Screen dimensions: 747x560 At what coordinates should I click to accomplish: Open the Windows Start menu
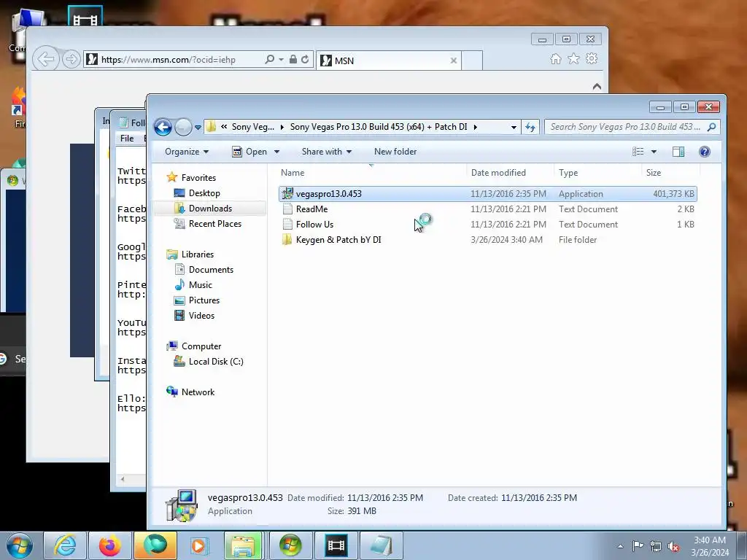pos(20,545)
